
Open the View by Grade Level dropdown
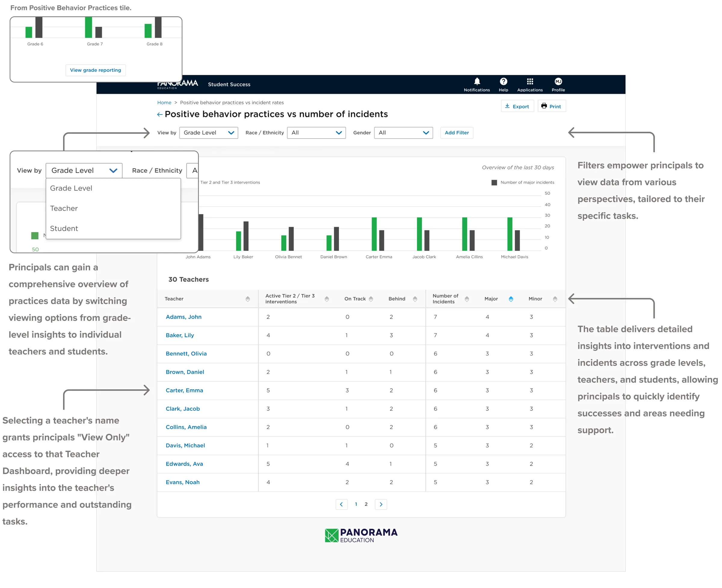pyautogui.click(x=208, y=133)
